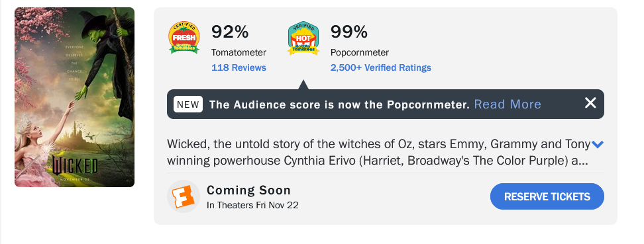Click the Audience score announcement text
This screenshot has height=244, width=644.
339,104
